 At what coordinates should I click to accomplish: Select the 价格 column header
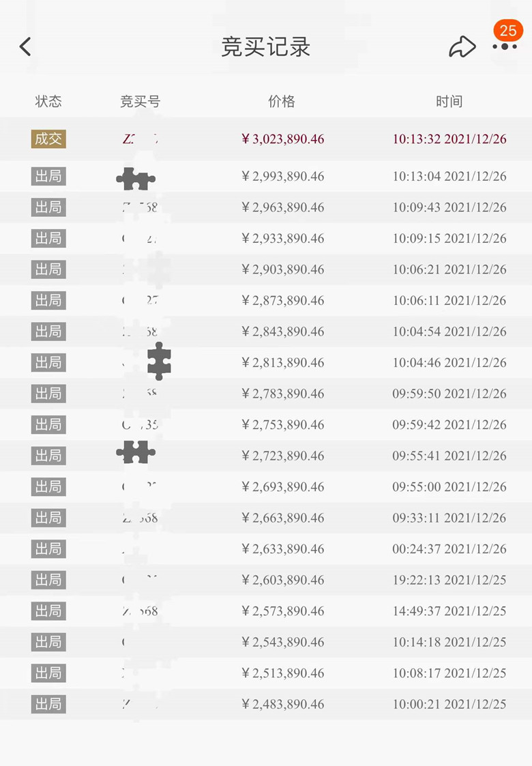click(282, 101)
